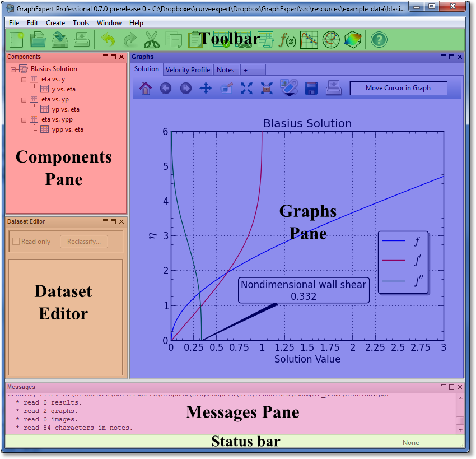
Task: Collapse the eta vs. y node
Action: 24,80
